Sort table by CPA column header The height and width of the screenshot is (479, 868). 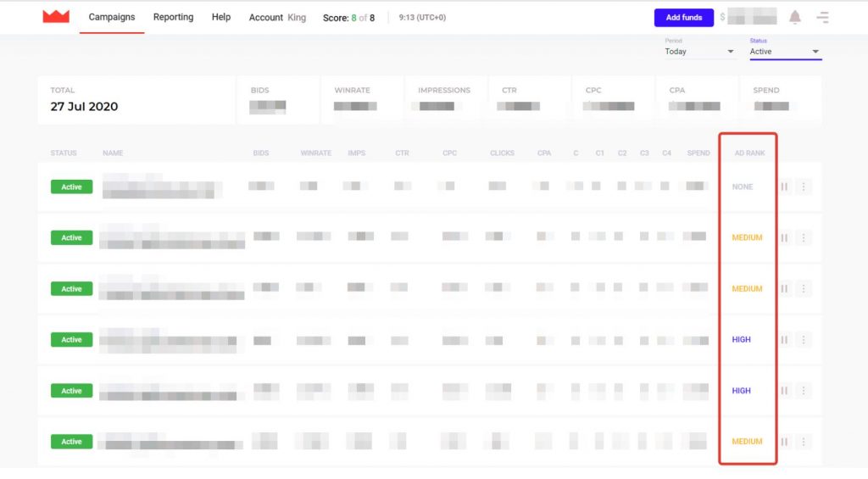pyautogui.click(x=544, y=153)
